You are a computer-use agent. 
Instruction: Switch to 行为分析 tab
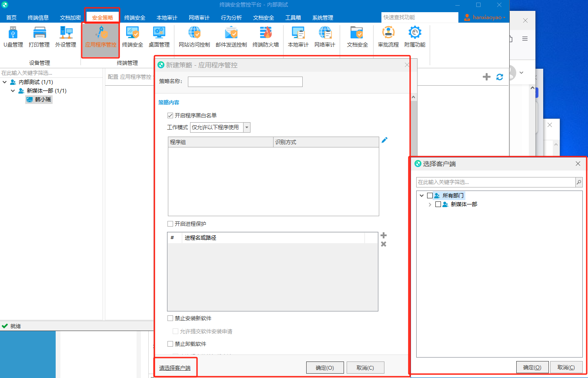tap(231, 18)
